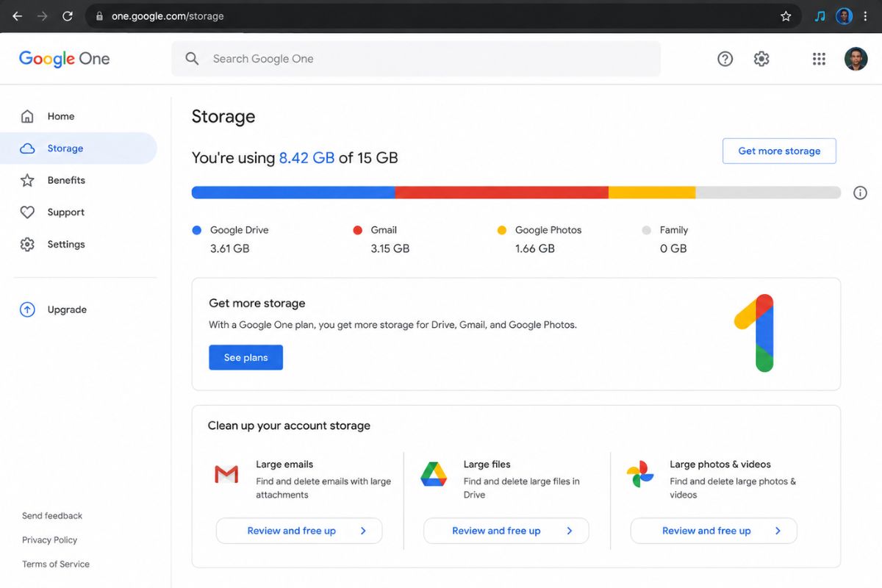Click the storage info icon beside bar

click(860, 193)
